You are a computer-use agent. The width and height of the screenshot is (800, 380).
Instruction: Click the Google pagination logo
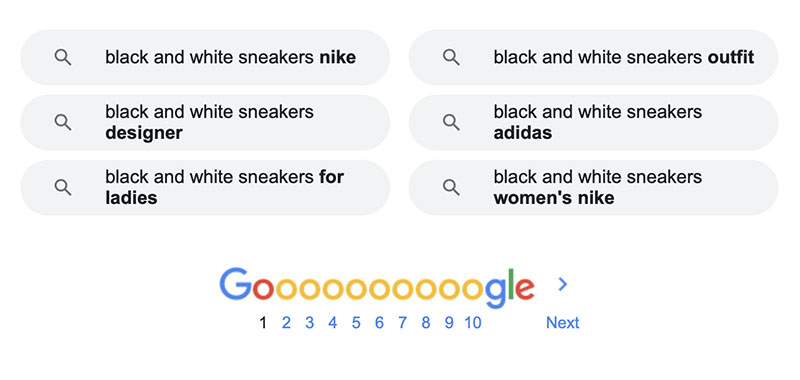[377, 287]
